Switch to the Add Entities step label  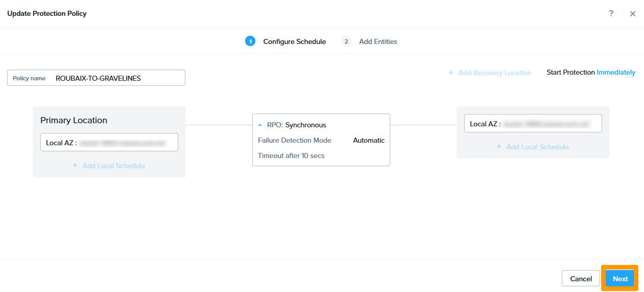click(378, 41)
